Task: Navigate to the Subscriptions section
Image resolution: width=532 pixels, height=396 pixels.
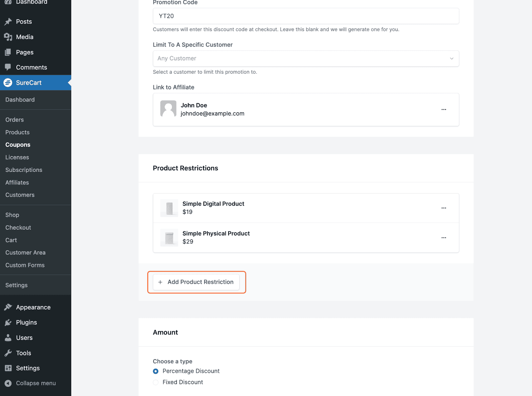Action: [24, 170]
